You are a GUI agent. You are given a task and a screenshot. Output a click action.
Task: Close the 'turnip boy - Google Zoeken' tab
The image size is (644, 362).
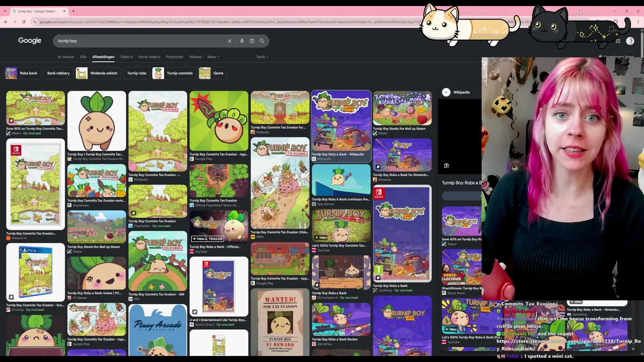[64, 11]
